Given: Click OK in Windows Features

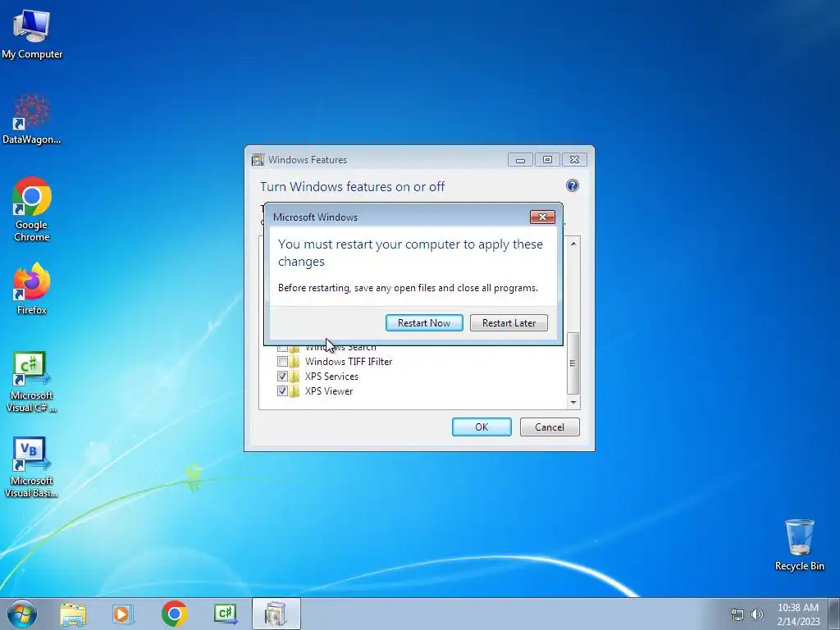Looking at the screenshot, I should 482,427.
